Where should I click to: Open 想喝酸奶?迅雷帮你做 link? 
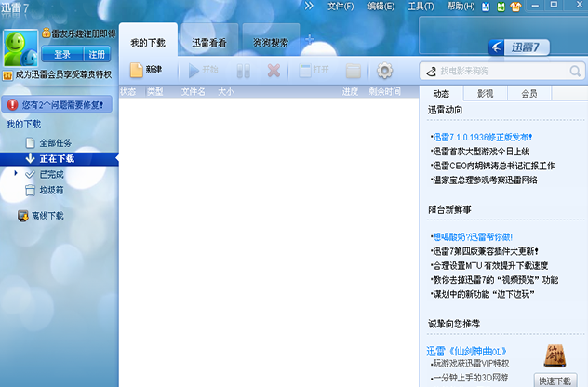pos(473,237)
